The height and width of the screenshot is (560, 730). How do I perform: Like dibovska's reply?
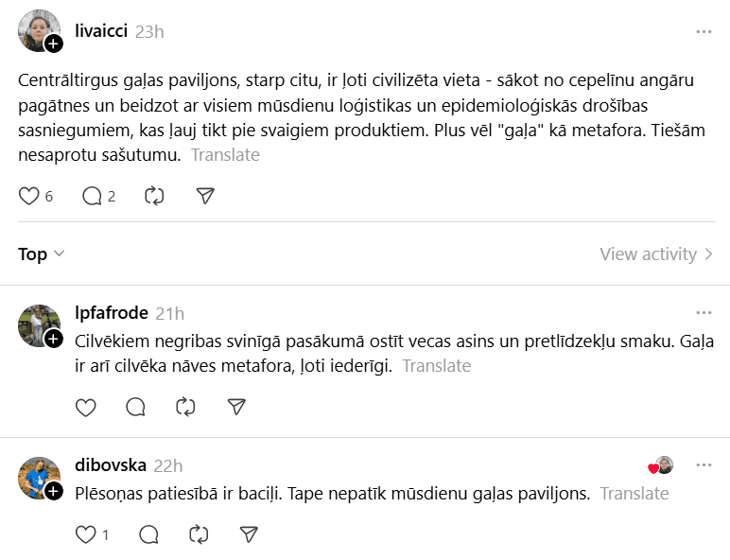[86, 534]
